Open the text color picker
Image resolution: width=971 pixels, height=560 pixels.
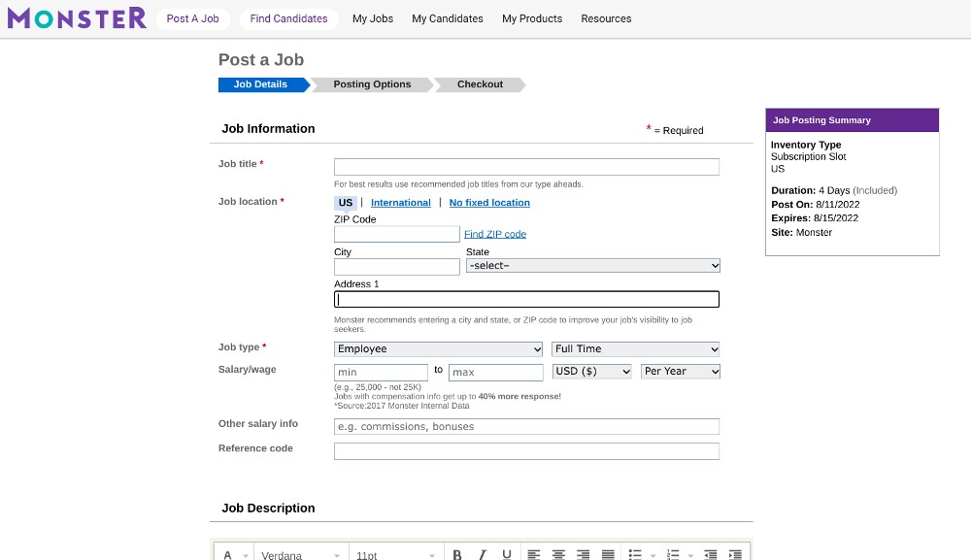228,554
